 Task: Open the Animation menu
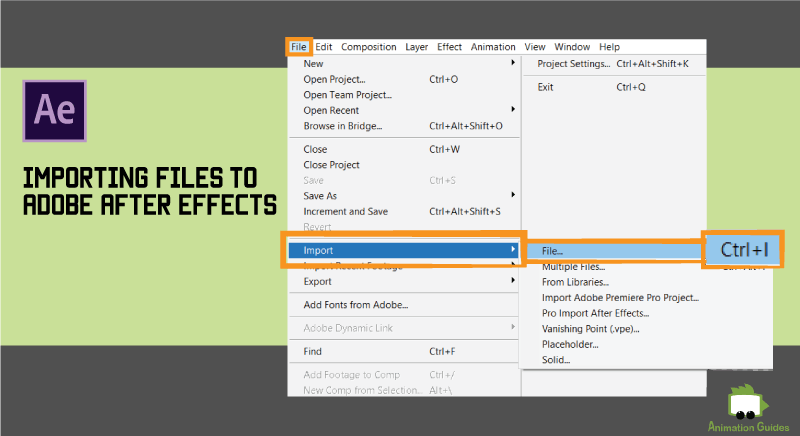tap(493, 47)
